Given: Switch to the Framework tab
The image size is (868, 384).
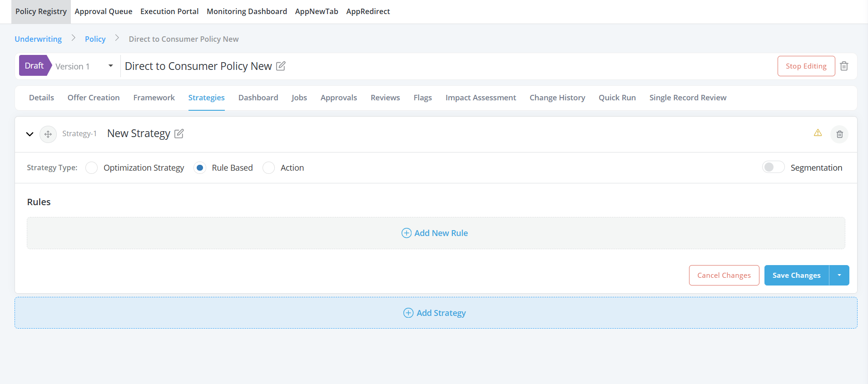Looking at the screenshot, I should (154, 98).
